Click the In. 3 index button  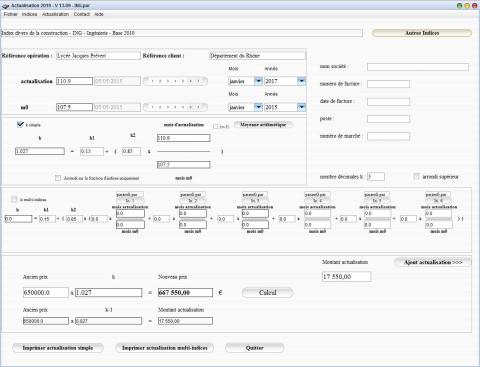(255, 201)
